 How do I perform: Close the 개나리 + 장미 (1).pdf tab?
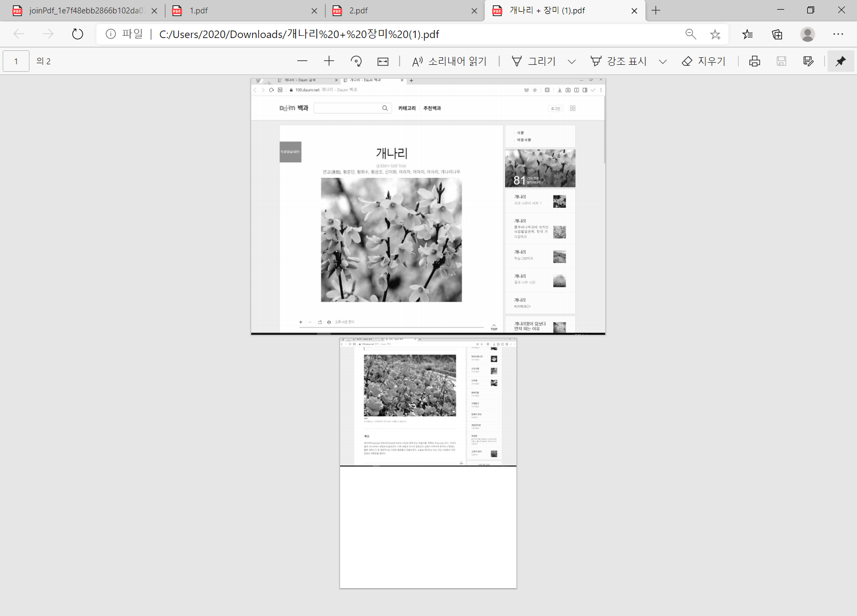[635, 11]
